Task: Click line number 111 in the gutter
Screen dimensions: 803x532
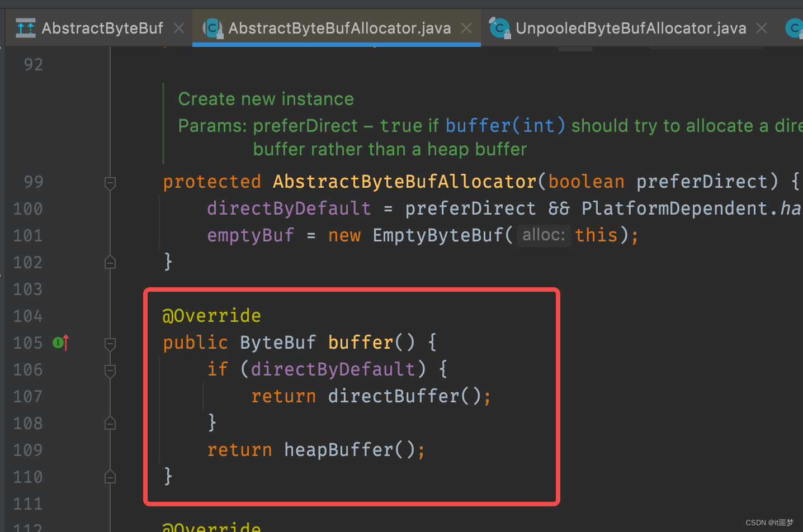Action: point(28,503)
